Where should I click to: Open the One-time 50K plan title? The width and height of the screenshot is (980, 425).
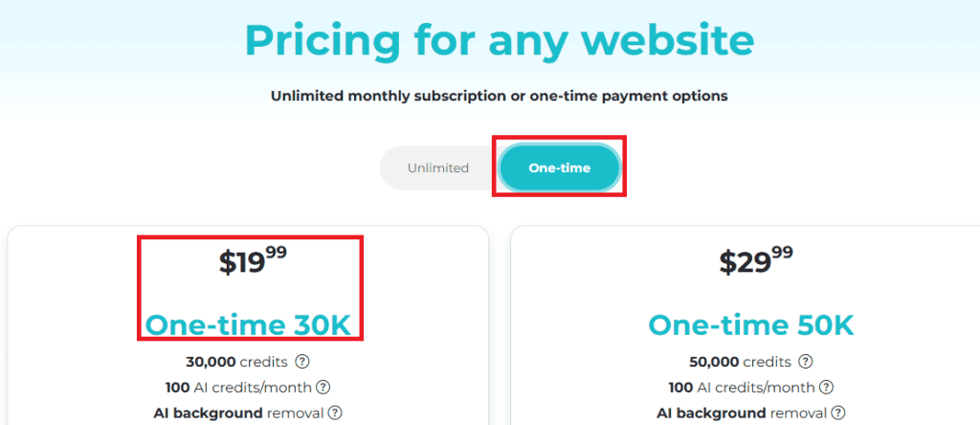(x=751, y=325)
